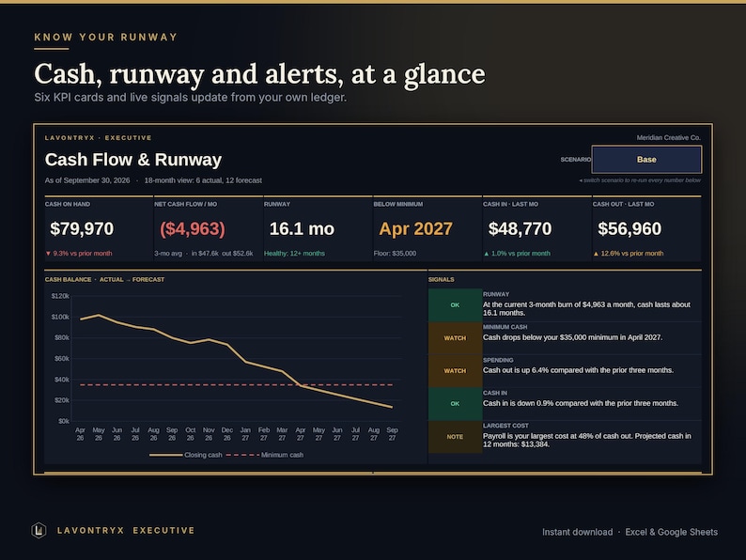Click the KNOW YOUR RUNWAY heading
Image resolution: width=746 pixels, height=560 pixels.
pos(105,37)
